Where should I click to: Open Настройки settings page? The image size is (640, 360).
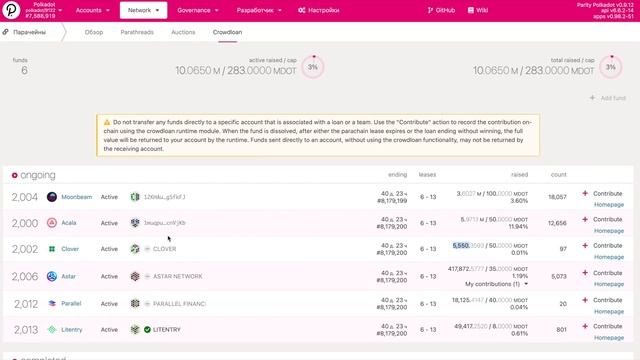(319, 10)
